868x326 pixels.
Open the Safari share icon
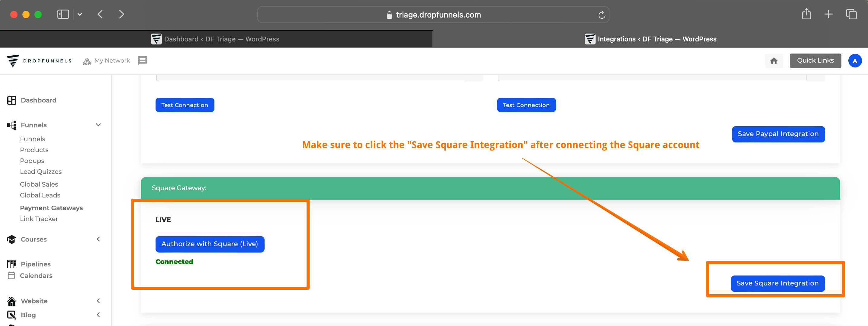pos(806,14)
